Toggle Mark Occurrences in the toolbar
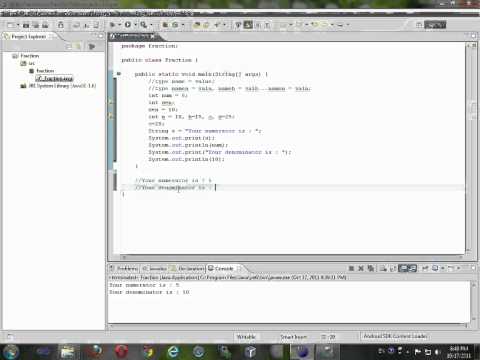Screen dimensions: 480x360 [248, 24]
